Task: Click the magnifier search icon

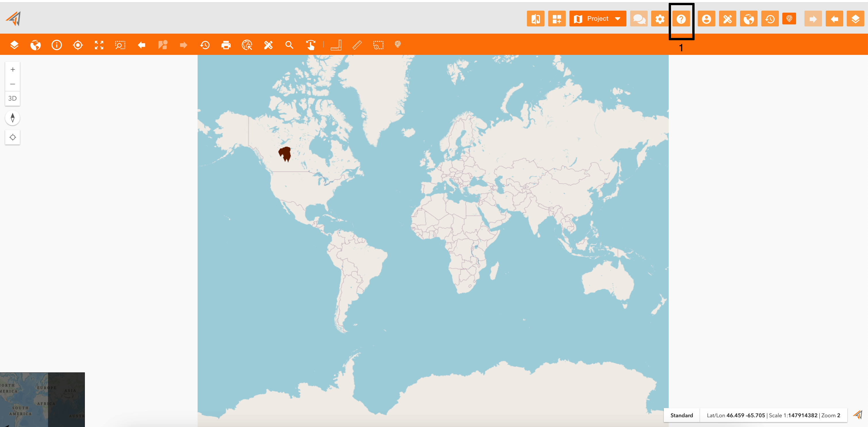Action: coord(289,45)
